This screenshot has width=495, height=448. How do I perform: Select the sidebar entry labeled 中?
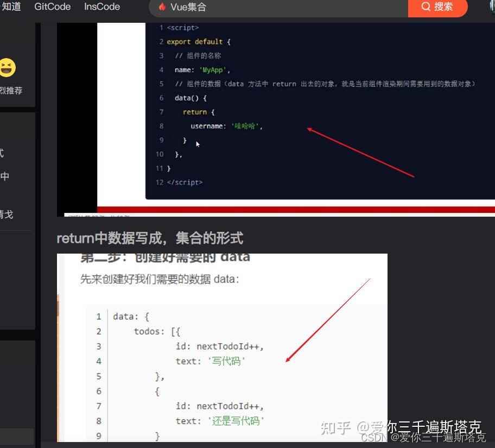click(5, 176)
